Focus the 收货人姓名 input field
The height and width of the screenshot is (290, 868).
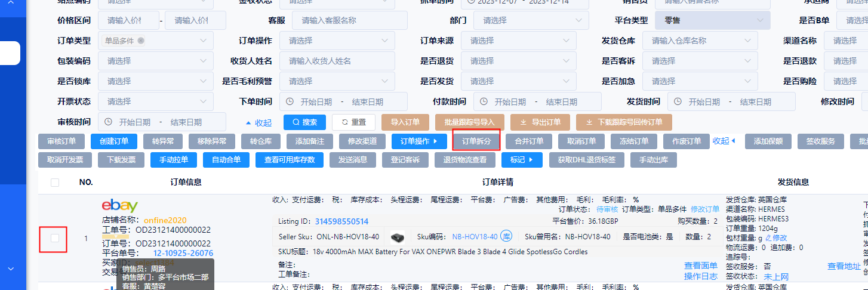pyautogui.click(x=337, y=61)
